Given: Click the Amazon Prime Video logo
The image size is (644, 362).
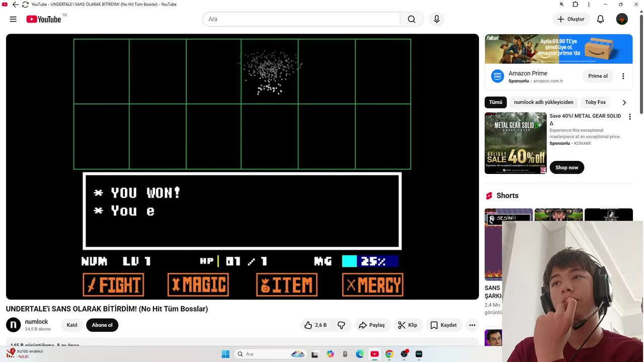Looking at the screenshot, I should click(498, 76).
